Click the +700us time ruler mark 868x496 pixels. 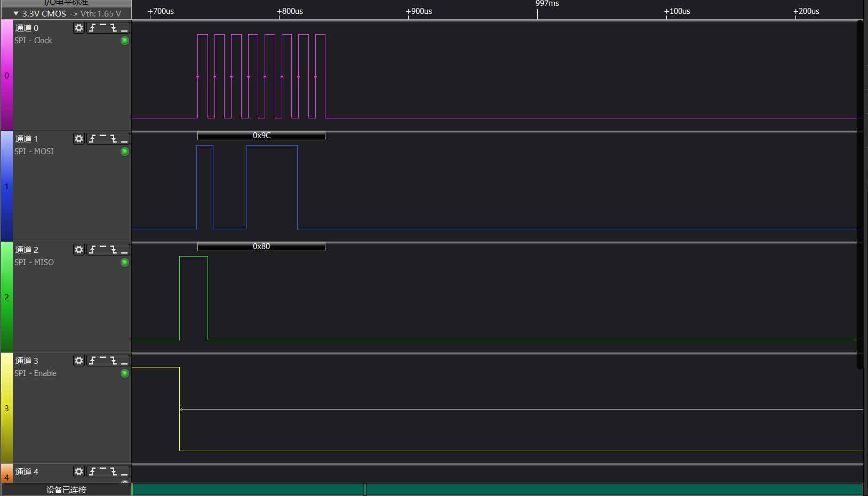click(x=161, y=11)
